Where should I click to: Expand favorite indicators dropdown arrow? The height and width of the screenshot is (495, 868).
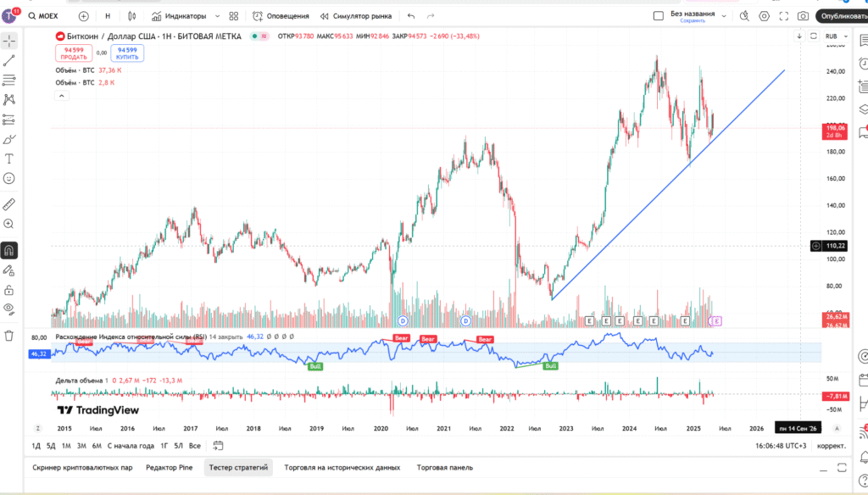217,16
